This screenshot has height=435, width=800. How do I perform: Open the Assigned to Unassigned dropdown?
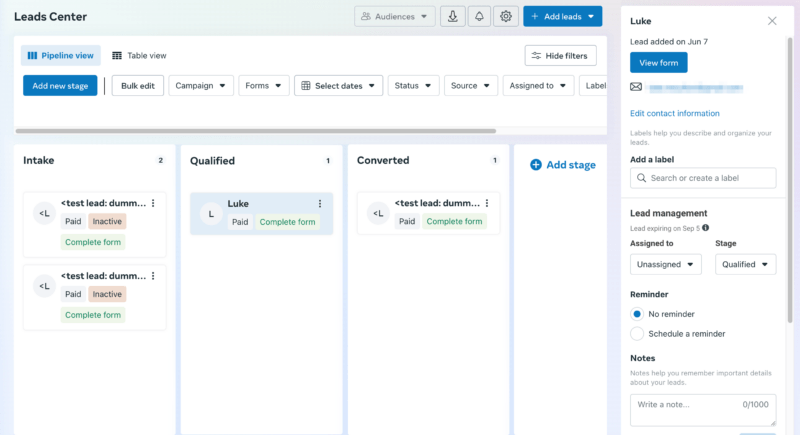(x=666, y=264)
